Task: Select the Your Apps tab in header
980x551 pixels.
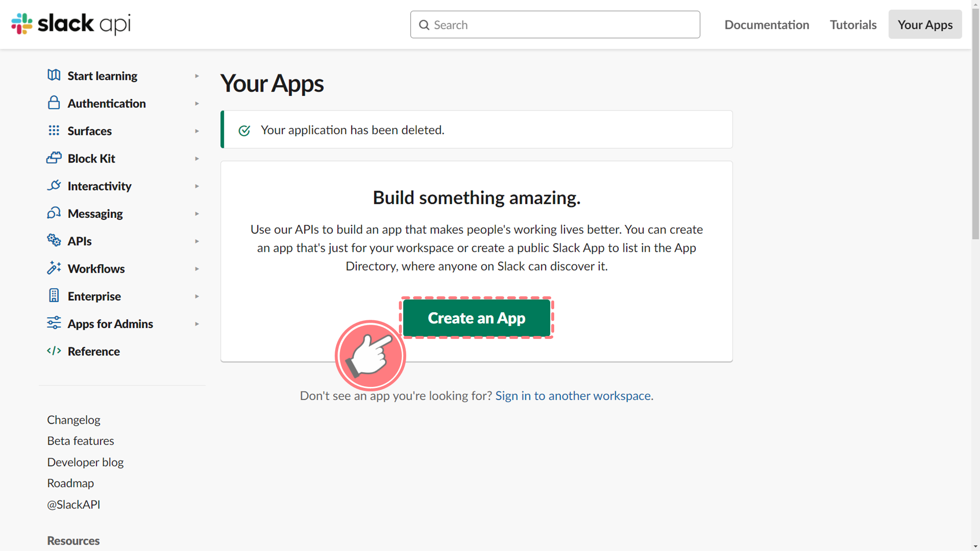Action: [925, 24]
